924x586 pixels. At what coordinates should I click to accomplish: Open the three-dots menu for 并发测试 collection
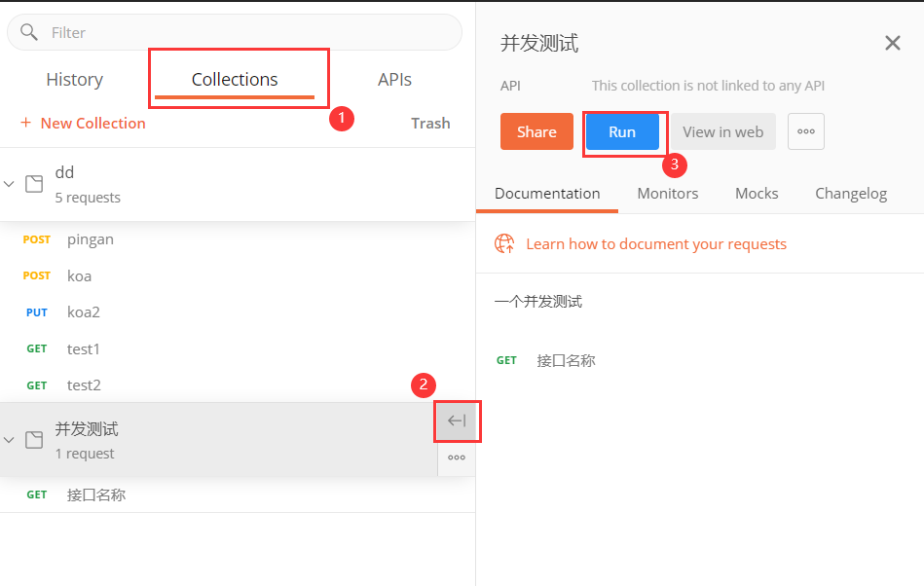click(457, 458)
